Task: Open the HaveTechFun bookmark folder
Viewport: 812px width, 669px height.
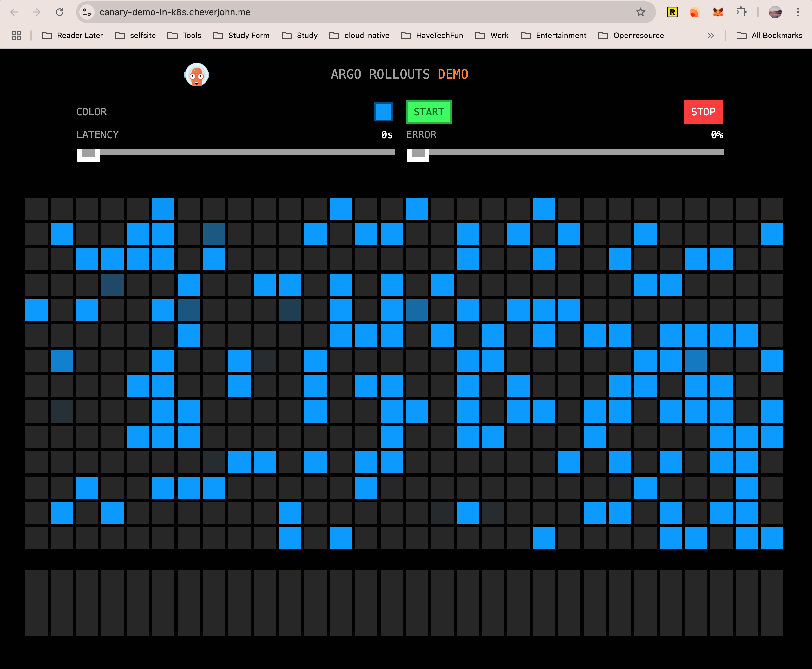Action: click(432, 36)
